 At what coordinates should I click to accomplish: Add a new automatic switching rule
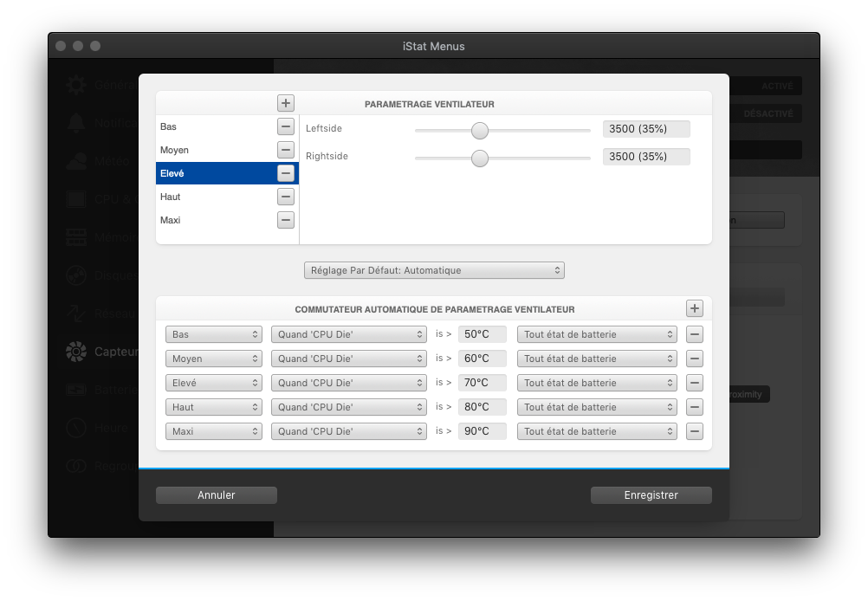coord(695,309)
